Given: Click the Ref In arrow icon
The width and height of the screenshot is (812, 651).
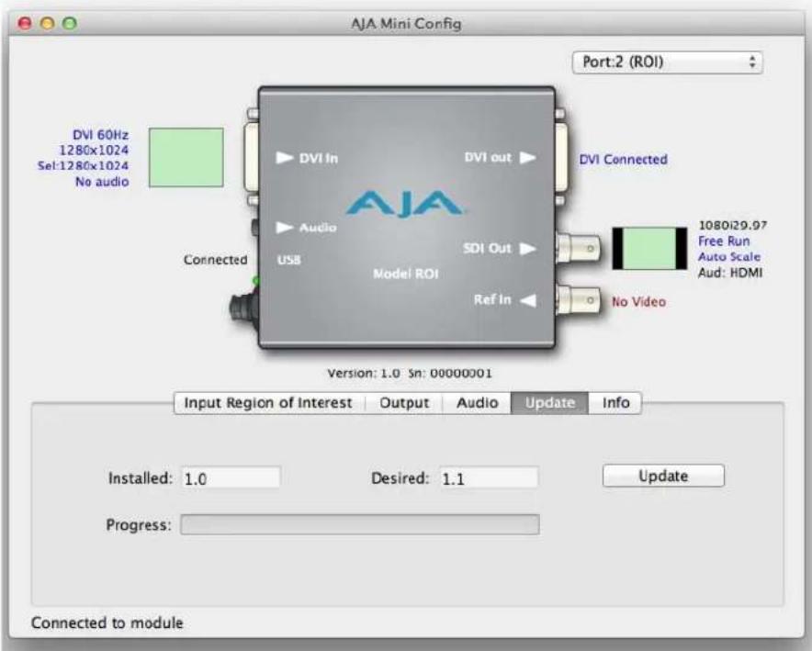Looking at the screenshot, I should [x=527, y=300].
